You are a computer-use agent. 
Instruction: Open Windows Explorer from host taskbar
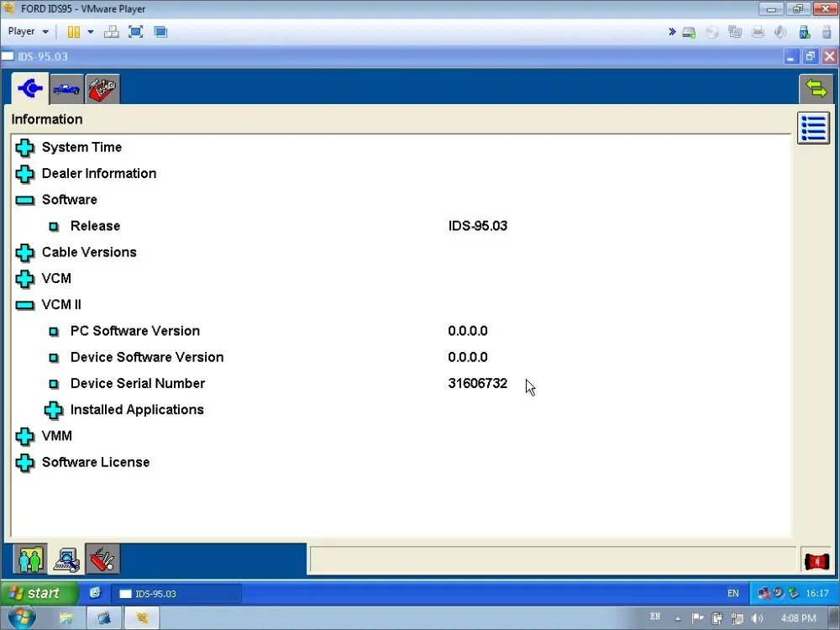tap(66, 619)
